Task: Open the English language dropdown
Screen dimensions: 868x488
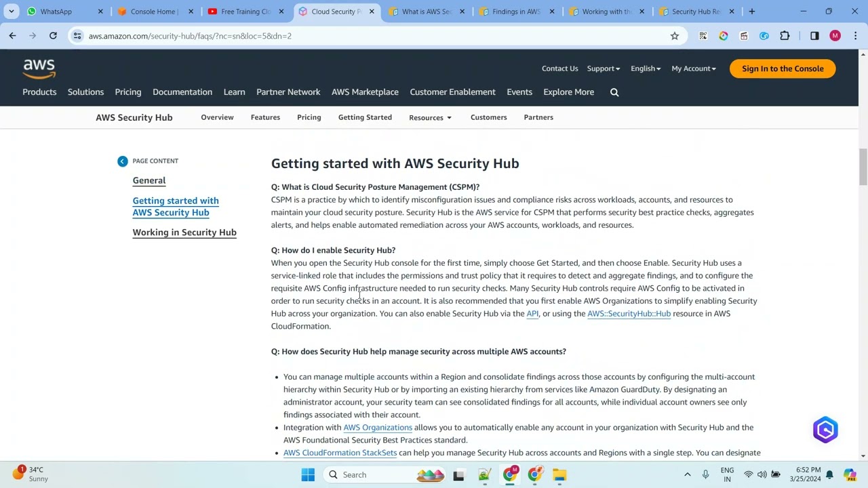Action: click(646, 68)
